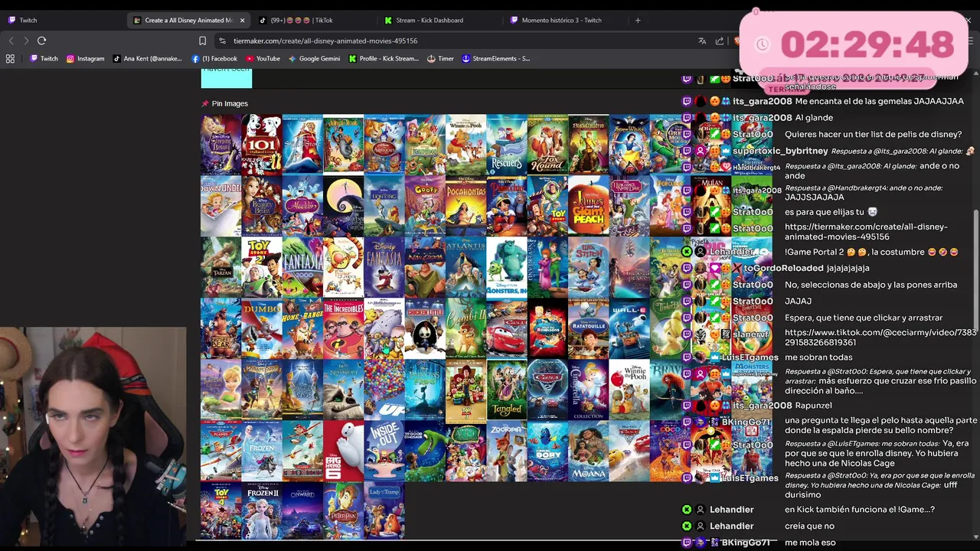
Task: Bookmark this page with the bookmark icon
Action: coord(202,41)
